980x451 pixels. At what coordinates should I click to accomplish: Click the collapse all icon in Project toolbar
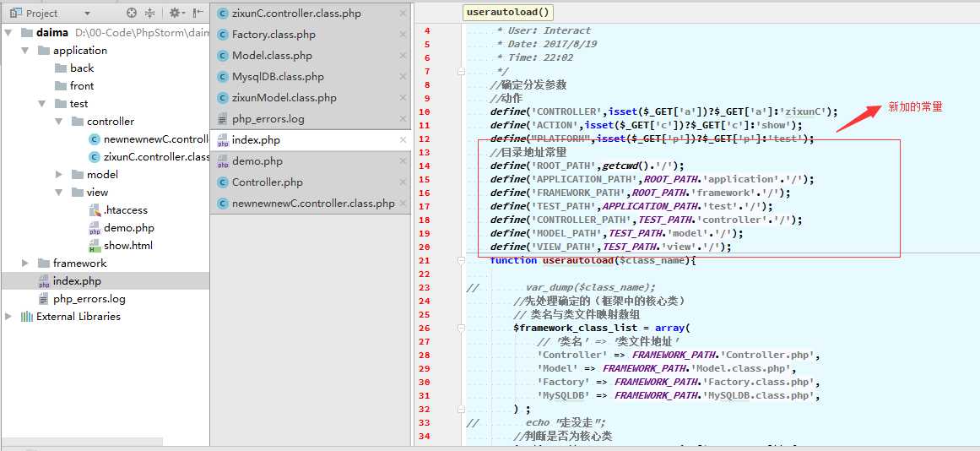click(x=150, y=13)
